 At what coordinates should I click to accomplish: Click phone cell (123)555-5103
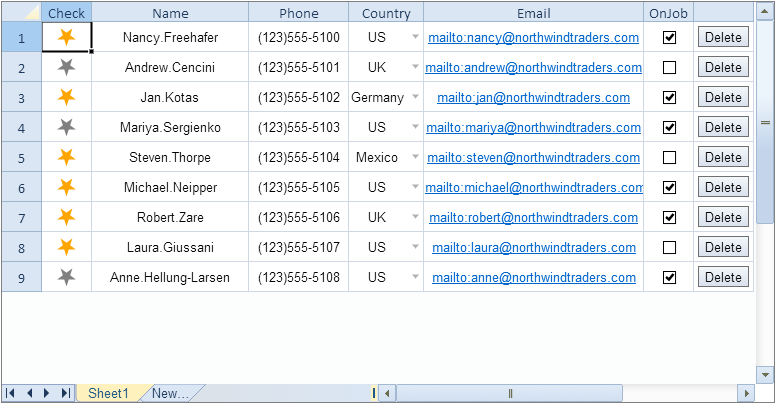298,127
